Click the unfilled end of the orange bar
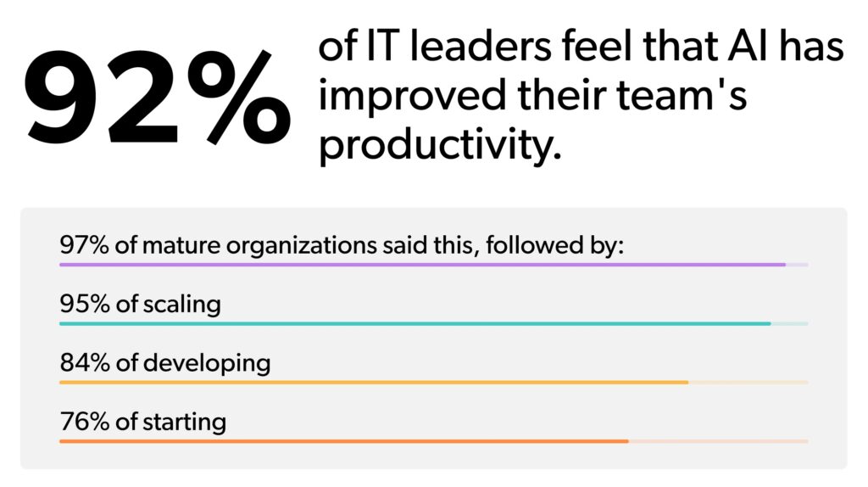This screenshot has width=868, height=487. pos(719,441)
